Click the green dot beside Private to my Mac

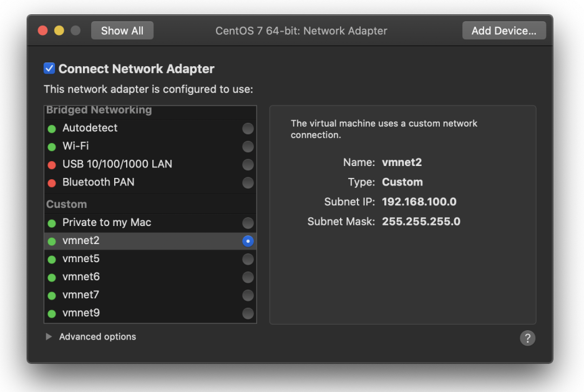coord(52,223)
